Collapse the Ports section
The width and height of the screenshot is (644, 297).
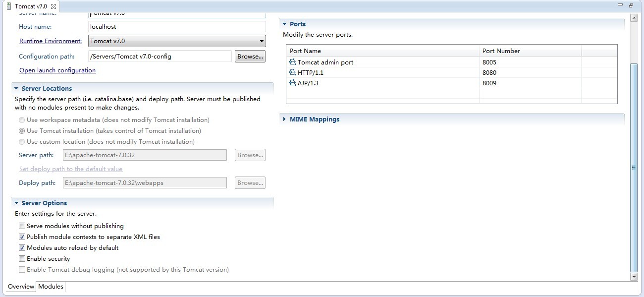tap(285, 23)
